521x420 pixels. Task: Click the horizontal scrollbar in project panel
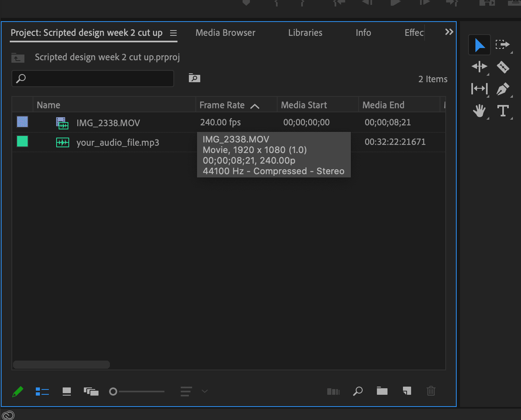[x=61, y=365]
